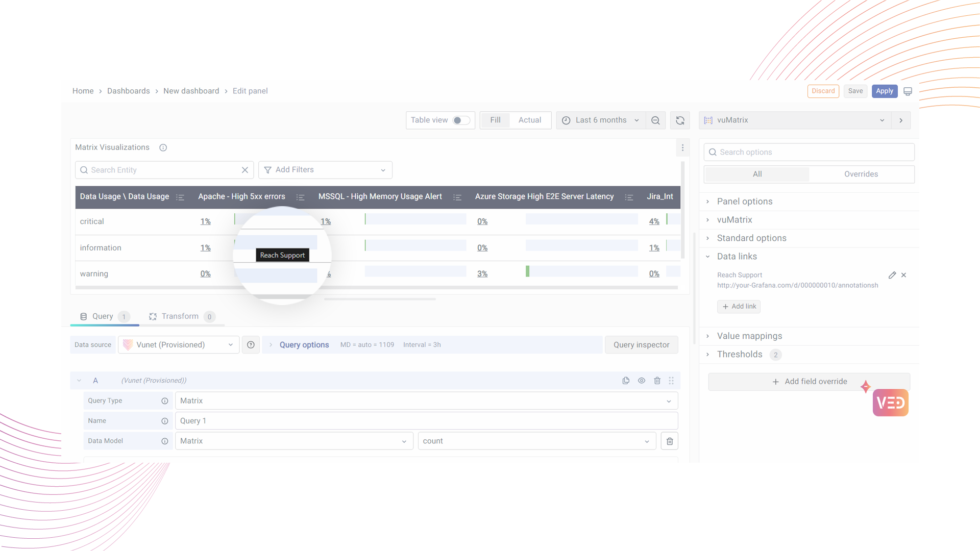Toggle query A visibility eye icon

(642, 381)
